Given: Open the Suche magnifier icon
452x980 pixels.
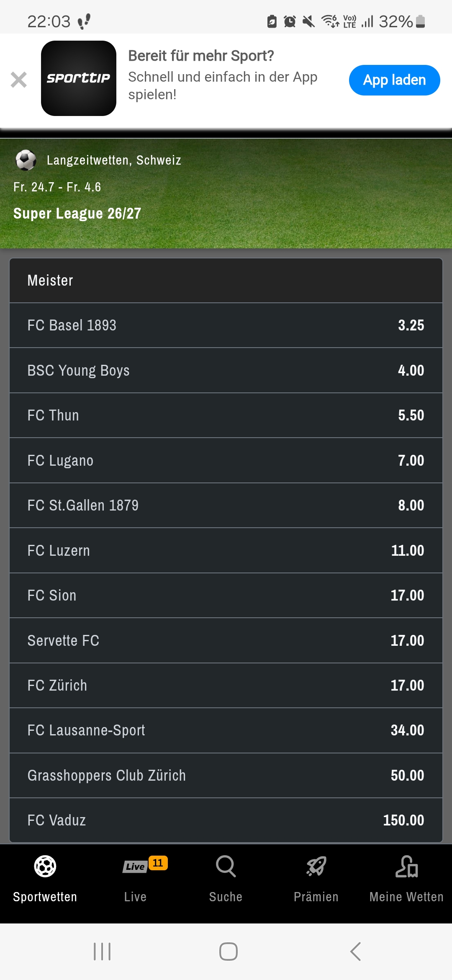Looking at the screenshot, I should [x=226, y=866].
